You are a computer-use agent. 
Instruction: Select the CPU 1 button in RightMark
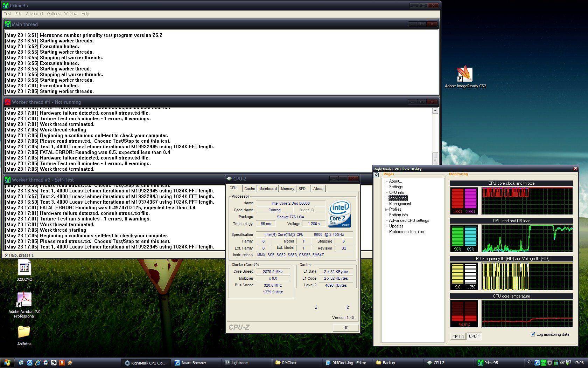point(474,336)
